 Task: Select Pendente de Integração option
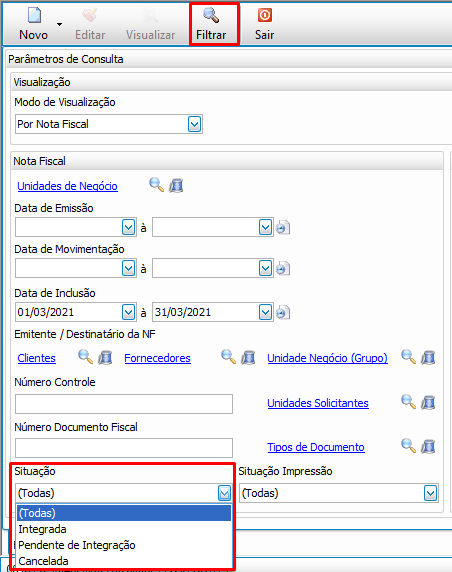[x=124, y=545]
